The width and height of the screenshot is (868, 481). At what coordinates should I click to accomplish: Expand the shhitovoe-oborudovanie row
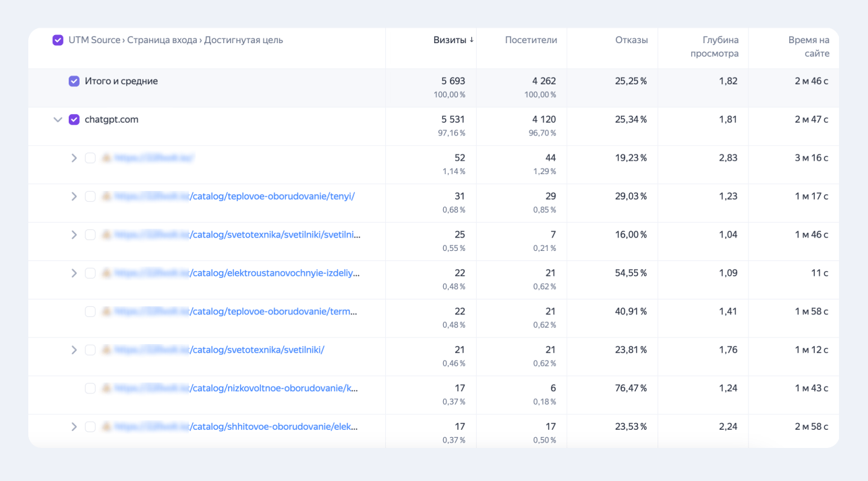(74, 427)
